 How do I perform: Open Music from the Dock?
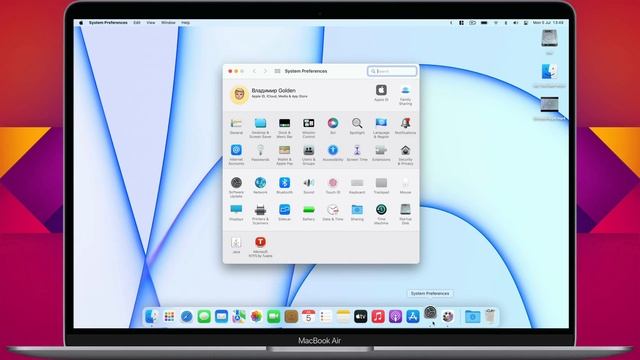[378, 316]
